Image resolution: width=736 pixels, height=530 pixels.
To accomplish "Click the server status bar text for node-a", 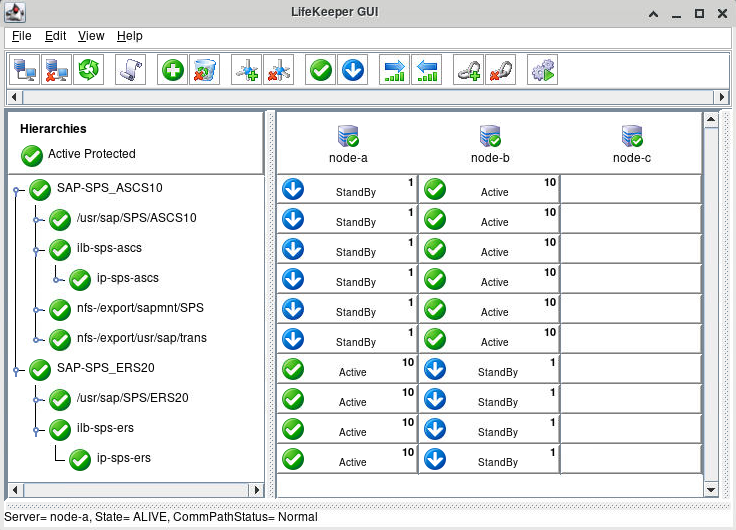I will pos(161,517).
